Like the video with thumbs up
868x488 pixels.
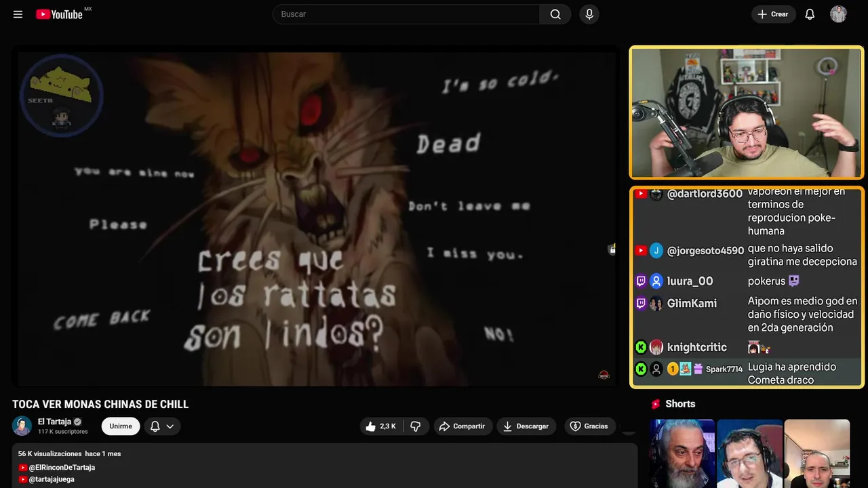pyautogui.click(x=380, y=426)
